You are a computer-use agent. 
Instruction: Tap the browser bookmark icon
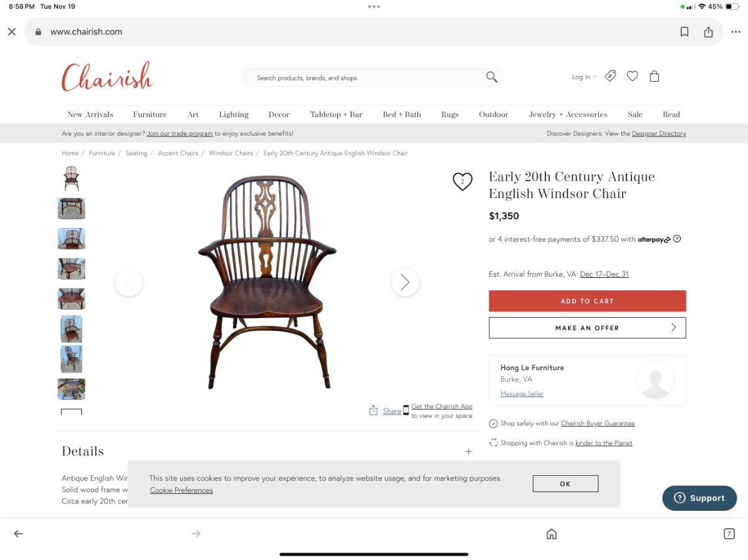click(684, 32)
